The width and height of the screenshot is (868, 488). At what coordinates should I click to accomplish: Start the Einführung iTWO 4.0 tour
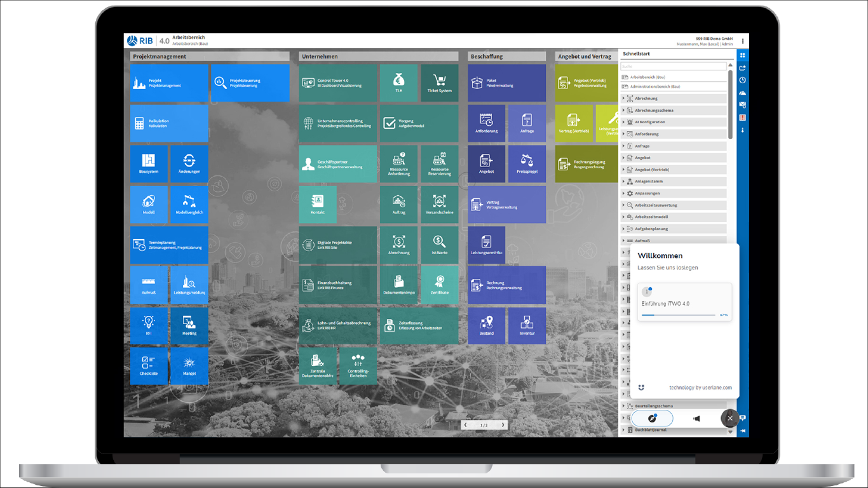coord(684,301)
